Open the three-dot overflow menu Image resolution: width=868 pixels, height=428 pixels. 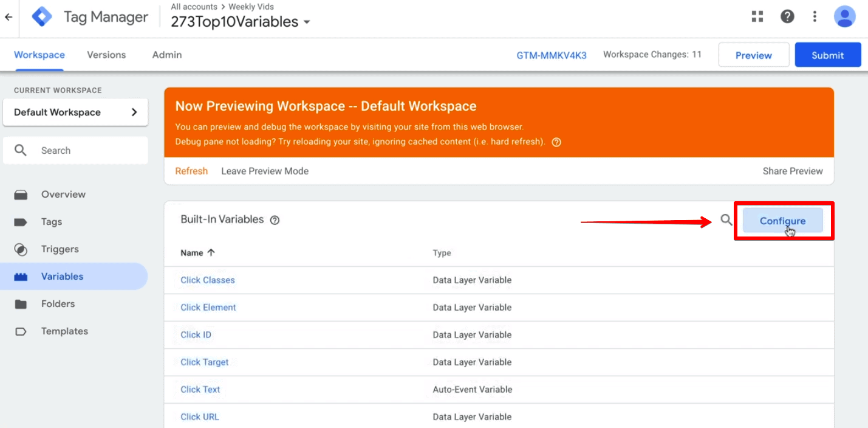click(x=815, y=16)
